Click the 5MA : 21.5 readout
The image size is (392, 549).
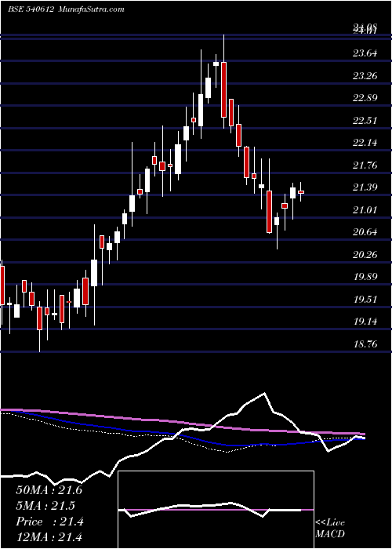pos(45,506)
